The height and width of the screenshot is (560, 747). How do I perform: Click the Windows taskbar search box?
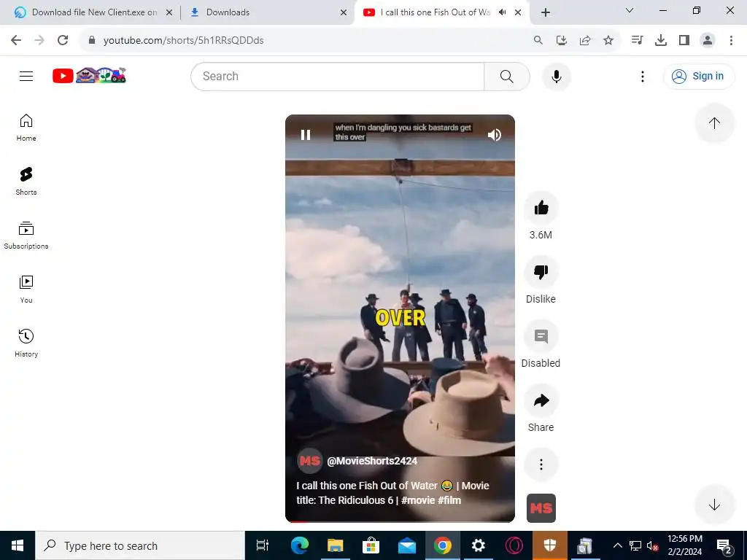139,545
